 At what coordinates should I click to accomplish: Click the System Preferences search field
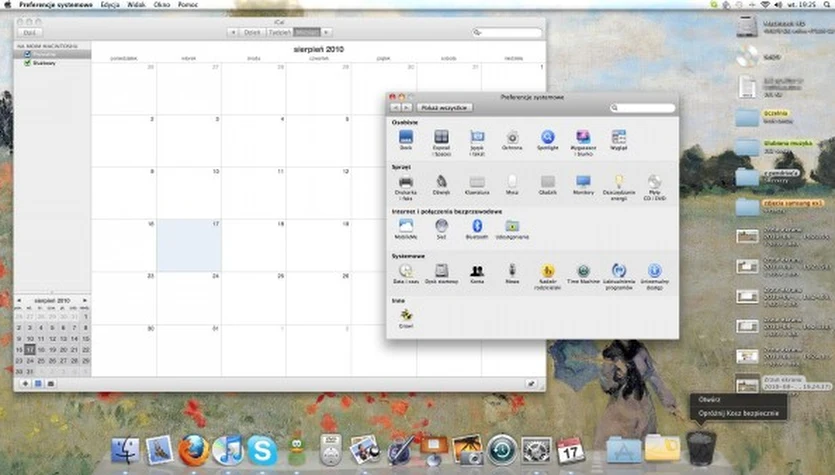[643, 107]
